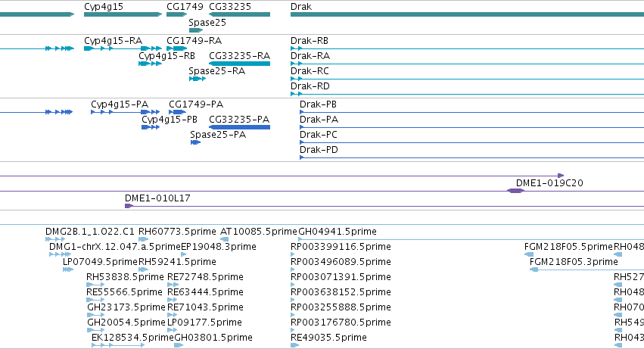Select EST AT10085.5prime
The height and width of the screenshot is (349, 644).
(x=259, y=232)
